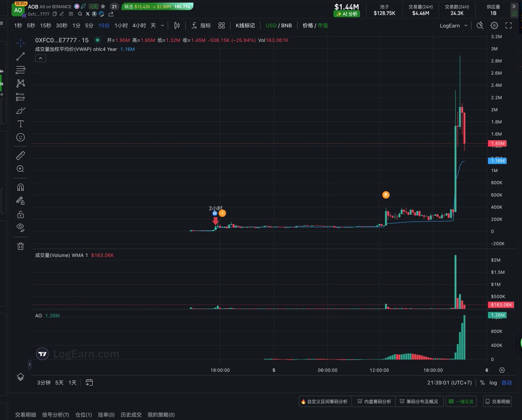
Task: Toggle 自动 auto scale
Action: pyautogui.click(x=507, y=383)
